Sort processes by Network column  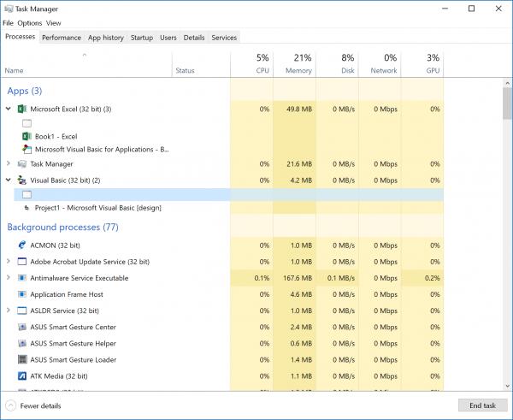(380, 64)
